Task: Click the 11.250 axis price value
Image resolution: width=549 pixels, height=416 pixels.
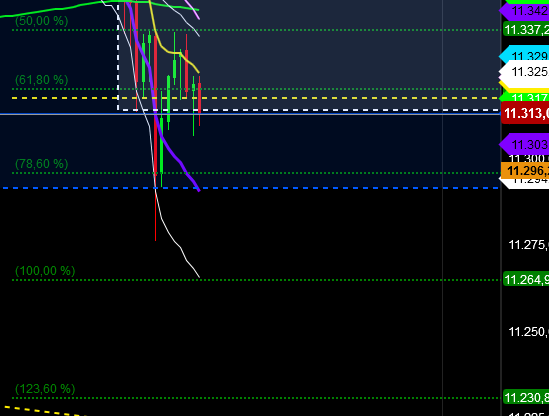Action: click(528, 332)
